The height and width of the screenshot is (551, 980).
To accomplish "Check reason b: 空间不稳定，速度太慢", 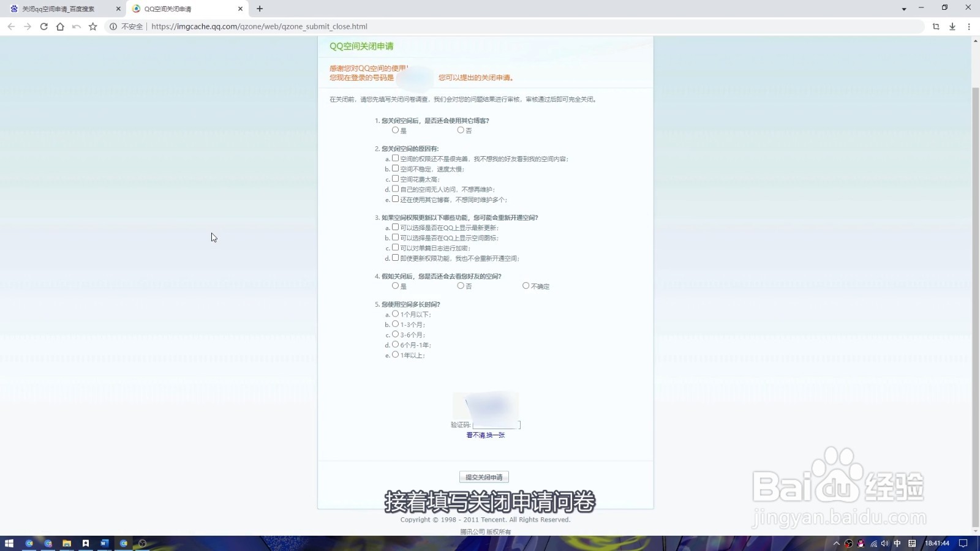I will pos(395,168).
